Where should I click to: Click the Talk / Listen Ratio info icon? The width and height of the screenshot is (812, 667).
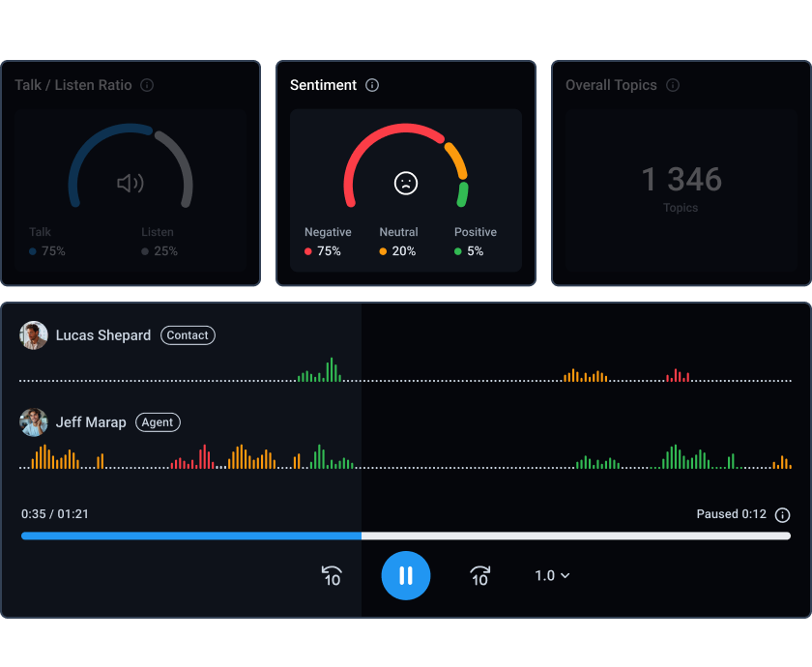pyautogui.click(x=147, y=85)
